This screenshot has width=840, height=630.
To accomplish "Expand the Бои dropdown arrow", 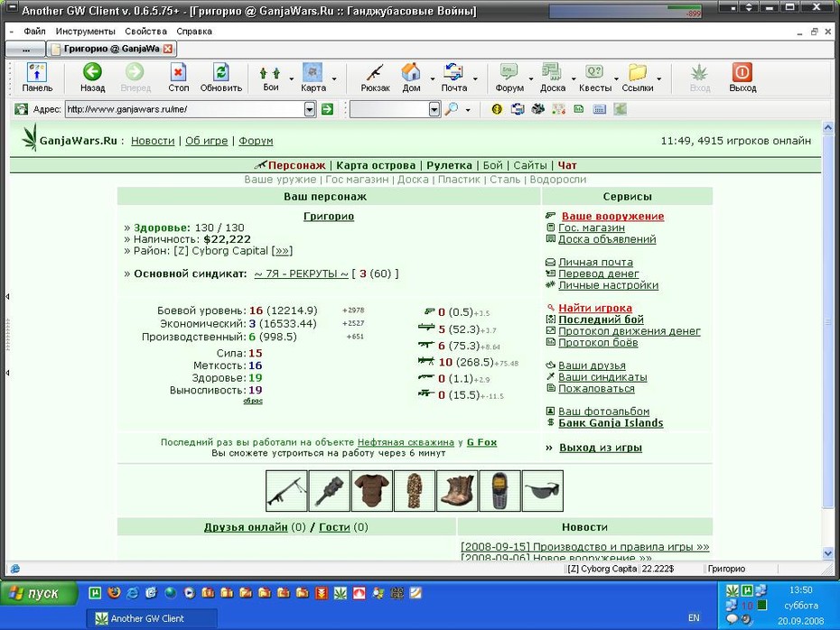I will point(292,79).
